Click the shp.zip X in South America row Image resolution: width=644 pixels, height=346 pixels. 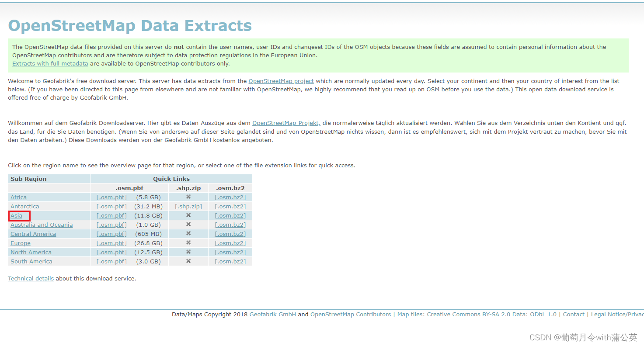(x=188, y=261)
